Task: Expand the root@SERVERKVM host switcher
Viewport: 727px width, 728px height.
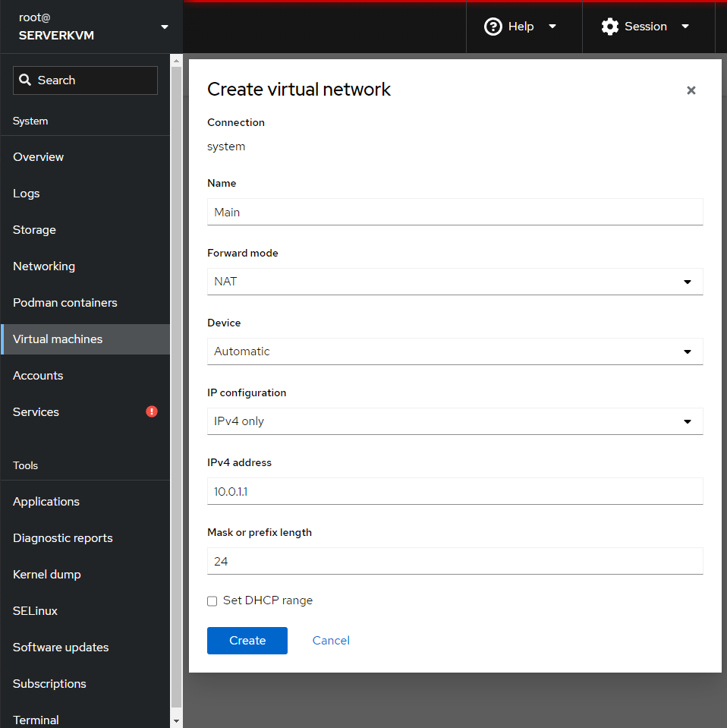Action: [165, 27]
